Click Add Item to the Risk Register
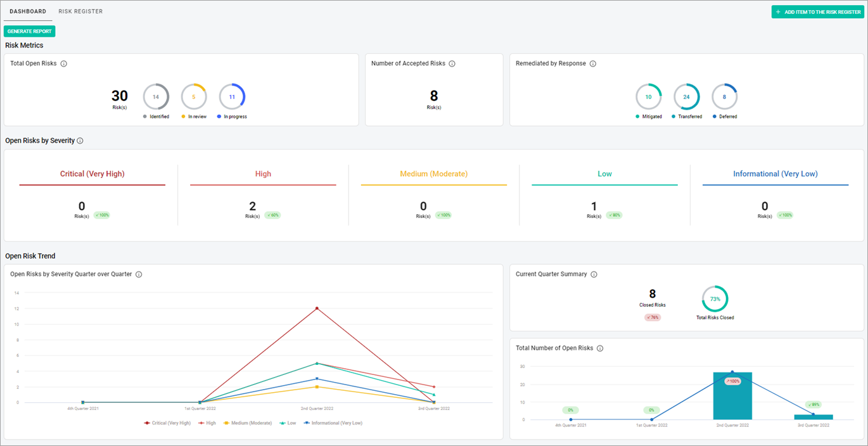Image resolution: width=868 pixels, height=446 pixels. [817, 11]
